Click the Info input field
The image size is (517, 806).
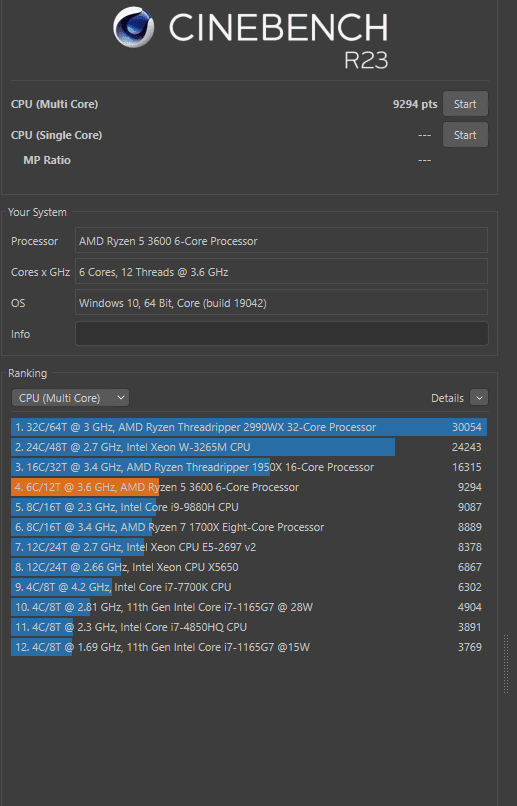pyautogui.click(x=282, y=334)
